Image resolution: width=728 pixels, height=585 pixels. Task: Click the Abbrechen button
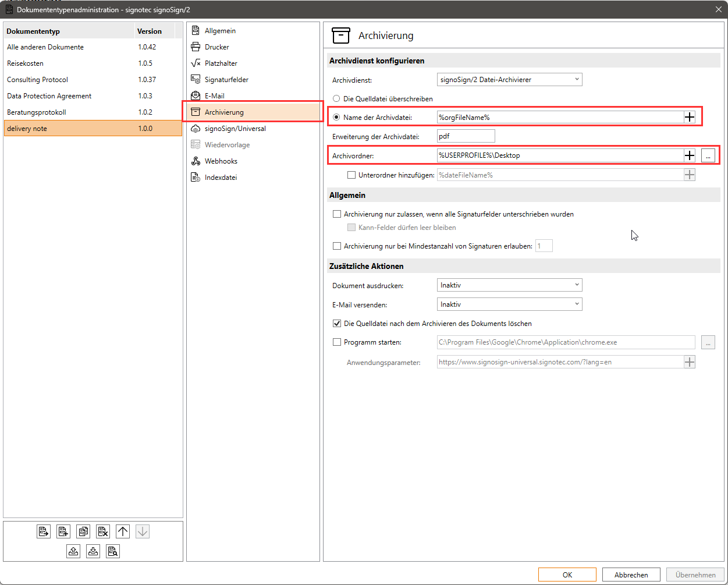pos(631,575)
